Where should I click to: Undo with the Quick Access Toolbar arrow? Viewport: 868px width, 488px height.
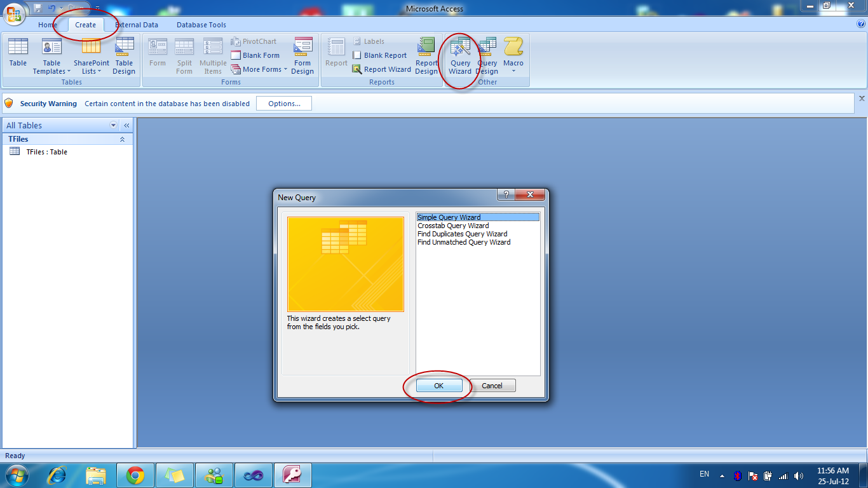click(52, 8)
